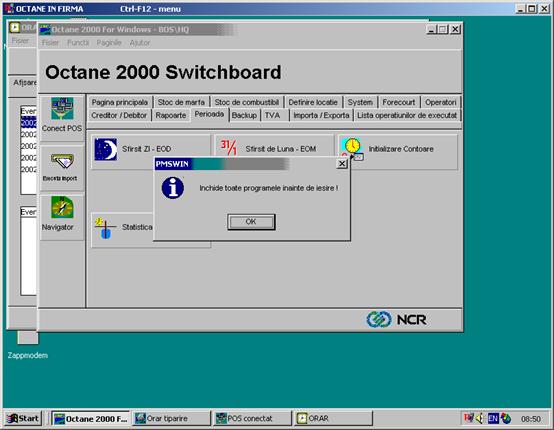Switch to Orar tiparire taskbar item

pos(172,419)
